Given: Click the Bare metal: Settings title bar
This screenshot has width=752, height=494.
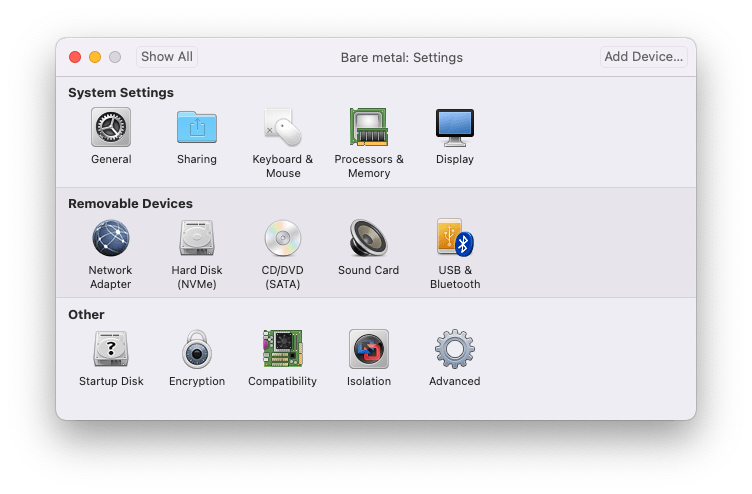Looking at the screenshot, I should pyautogui.click(x=401, y=57).
